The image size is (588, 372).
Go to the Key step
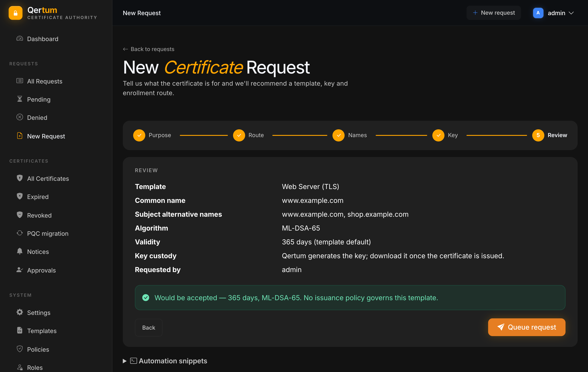pos(445,135)
